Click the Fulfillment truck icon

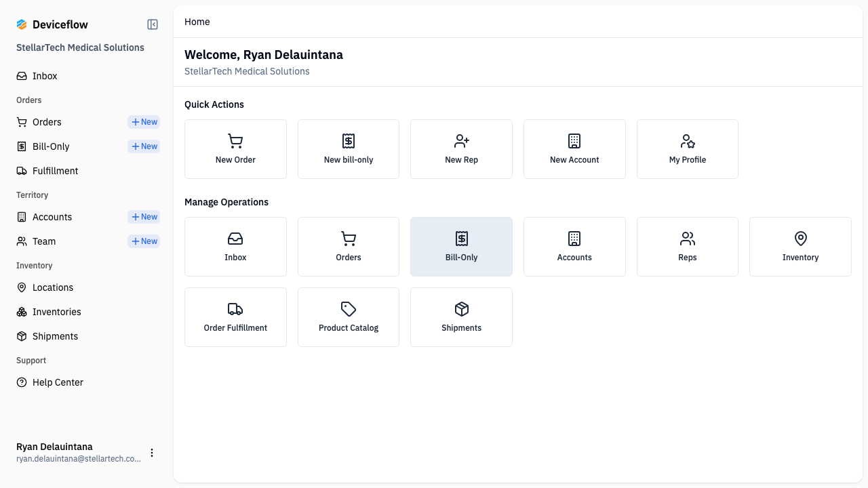coord(21,170)
